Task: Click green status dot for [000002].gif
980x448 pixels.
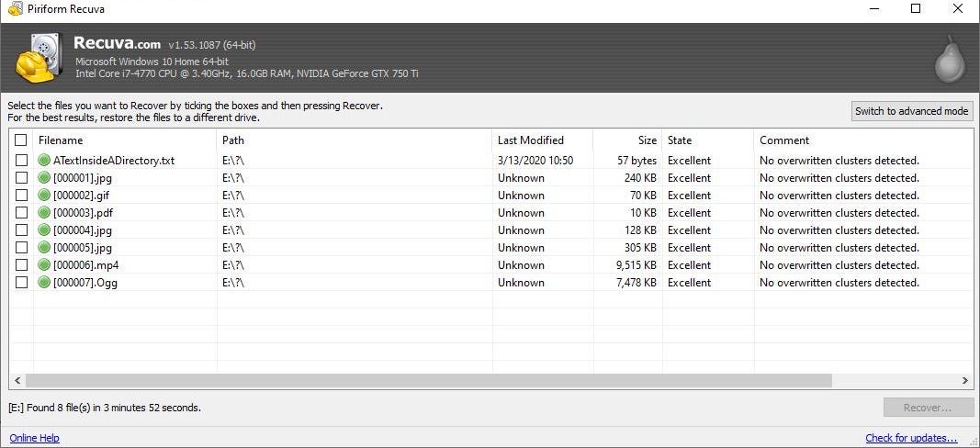Action: [44, 196]
